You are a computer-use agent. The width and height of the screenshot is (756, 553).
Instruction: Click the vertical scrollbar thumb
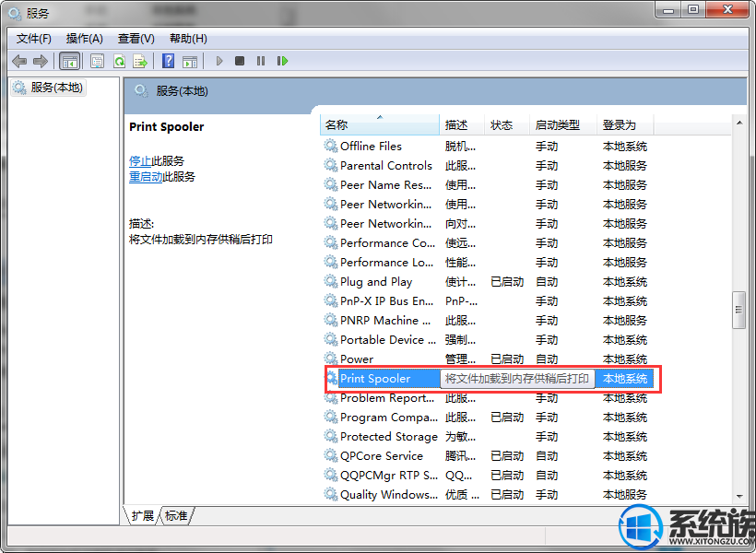tap(738, 310)
